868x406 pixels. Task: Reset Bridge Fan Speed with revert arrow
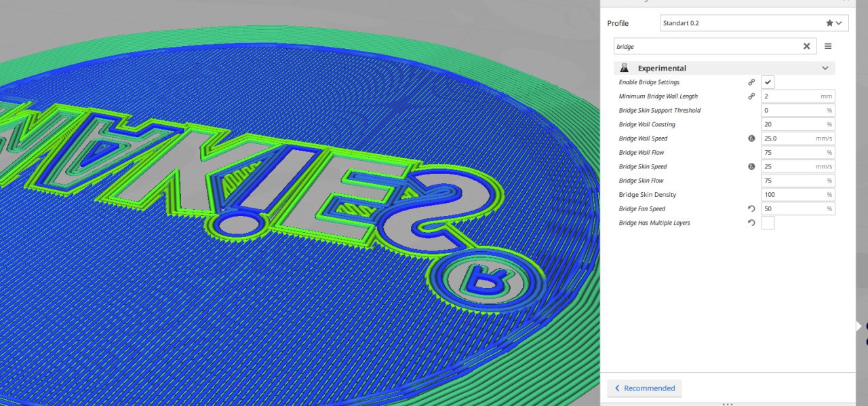751,208
